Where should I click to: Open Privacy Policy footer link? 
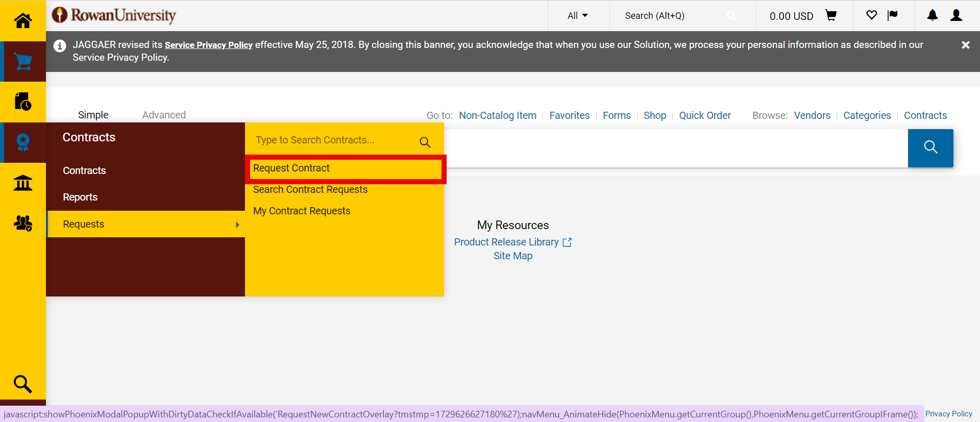pyautogui.click(x=949, y=414)
